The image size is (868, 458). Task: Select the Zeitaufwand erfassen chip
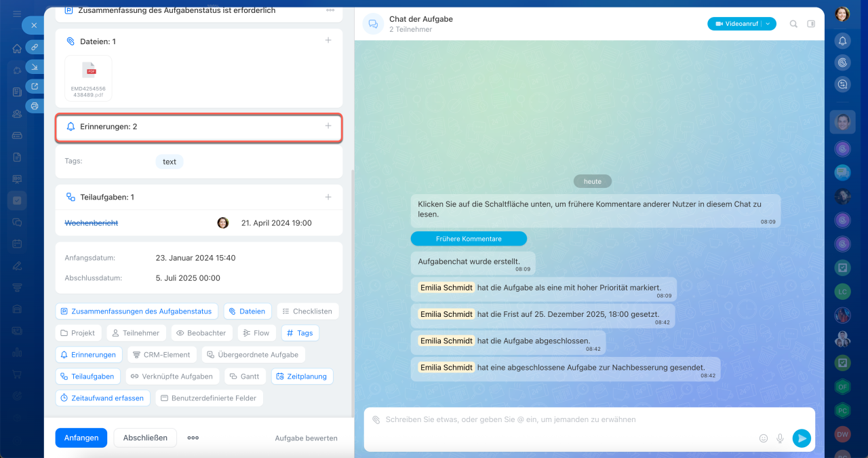point(102,398)
